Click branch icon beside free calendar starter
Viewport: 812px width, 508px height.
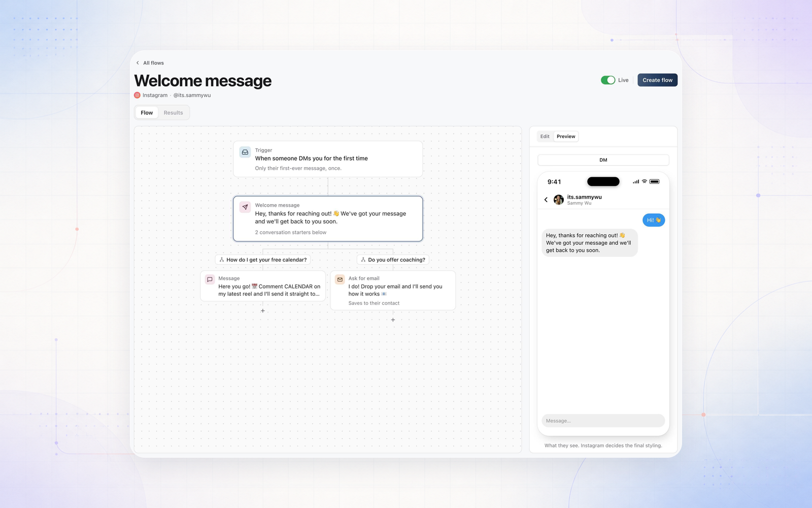coord(222,260)
